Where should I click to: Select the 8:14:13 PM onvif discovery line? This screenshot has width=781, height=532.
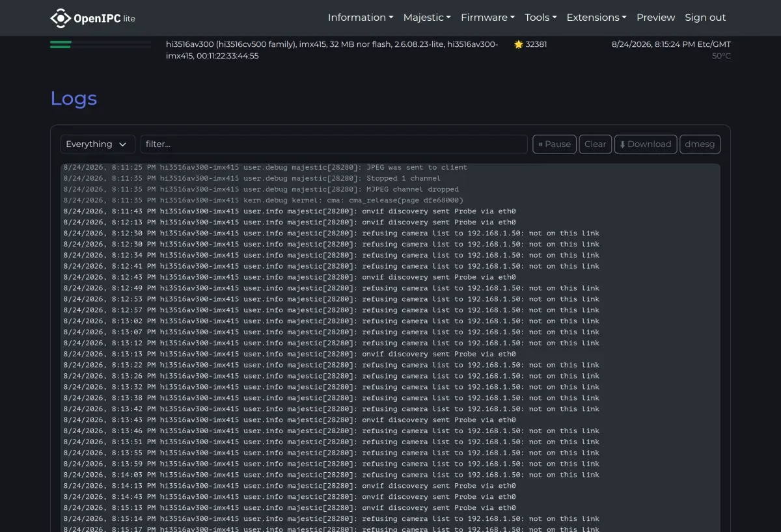tap(290, 486)
